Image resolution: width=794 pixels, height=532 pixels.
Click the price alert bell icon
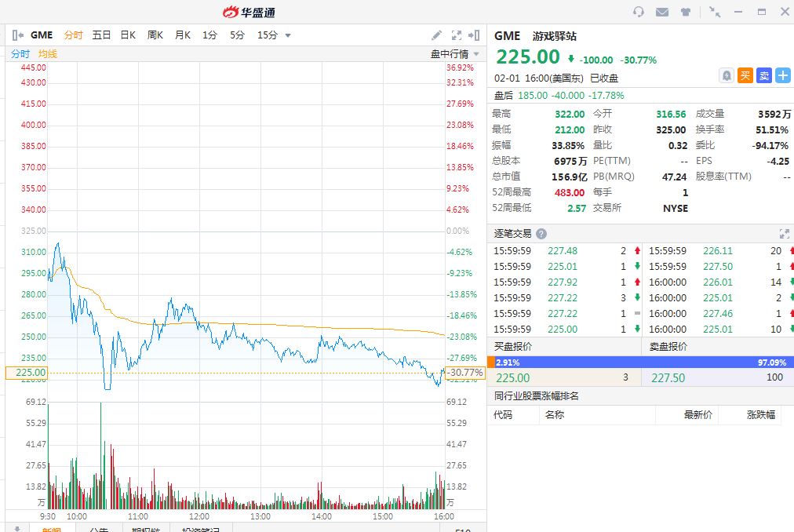tap(727, 75)
